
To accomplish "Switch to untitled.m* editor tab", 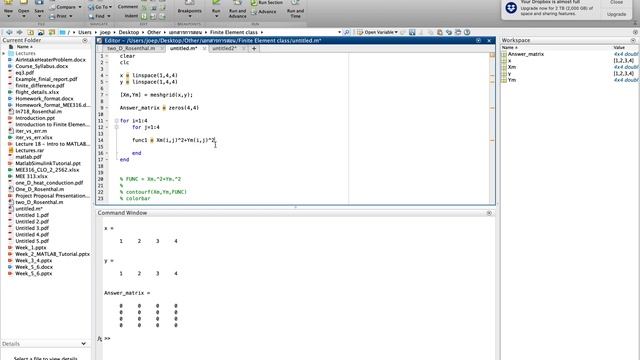I will 183,48.
